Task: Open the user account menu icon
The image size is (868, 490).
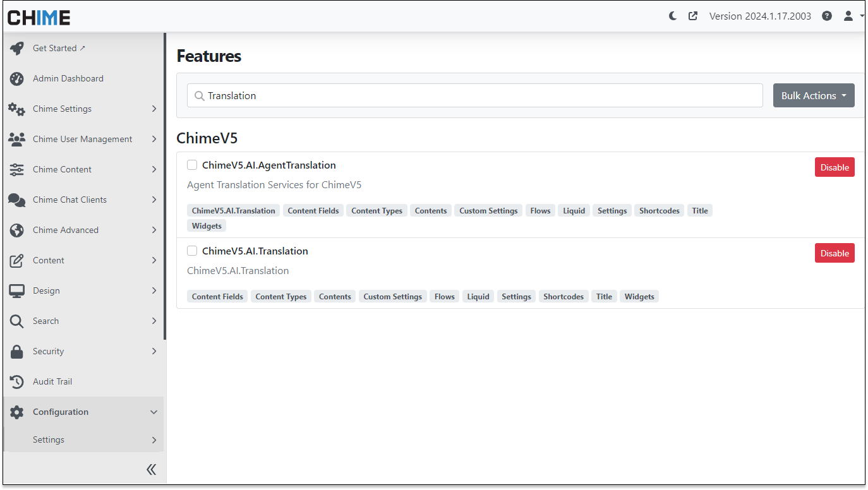Action: 848,16
